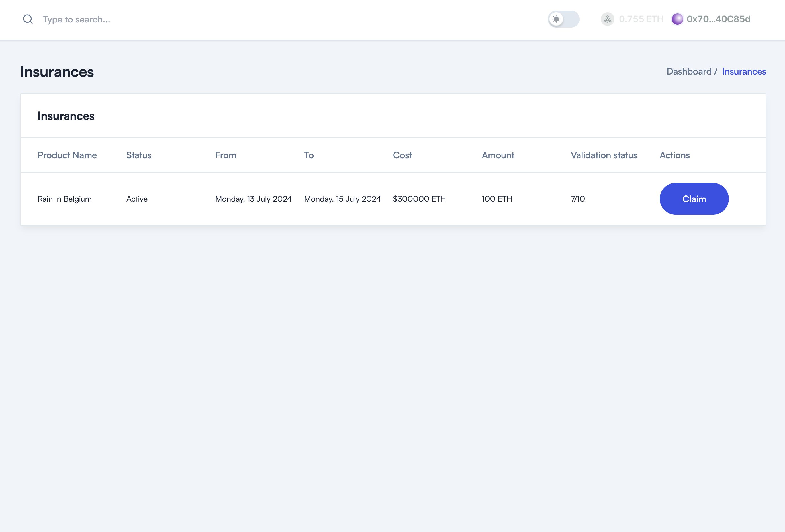Open wallet address 0x70...40C85d
Viewport: 785px width, 532px height.
(x=718, y=19)
